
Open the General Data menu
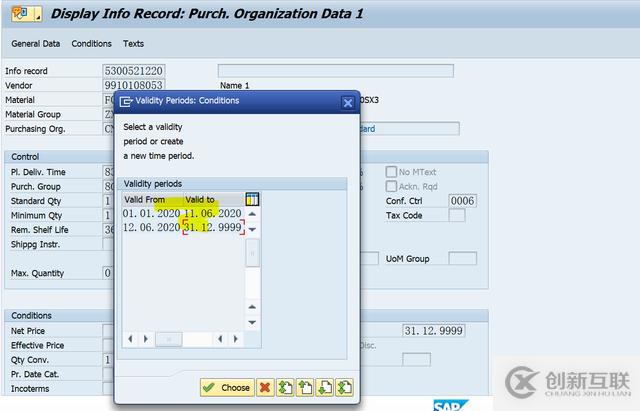point(36,44)
